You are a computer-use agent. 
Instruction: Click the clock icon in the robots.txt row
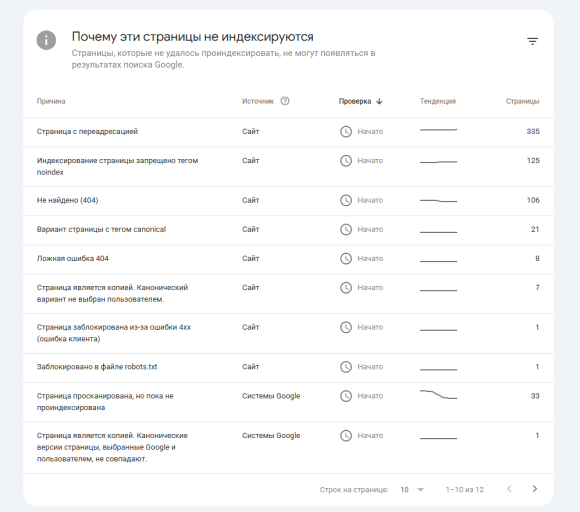click(x=346, y=367)
